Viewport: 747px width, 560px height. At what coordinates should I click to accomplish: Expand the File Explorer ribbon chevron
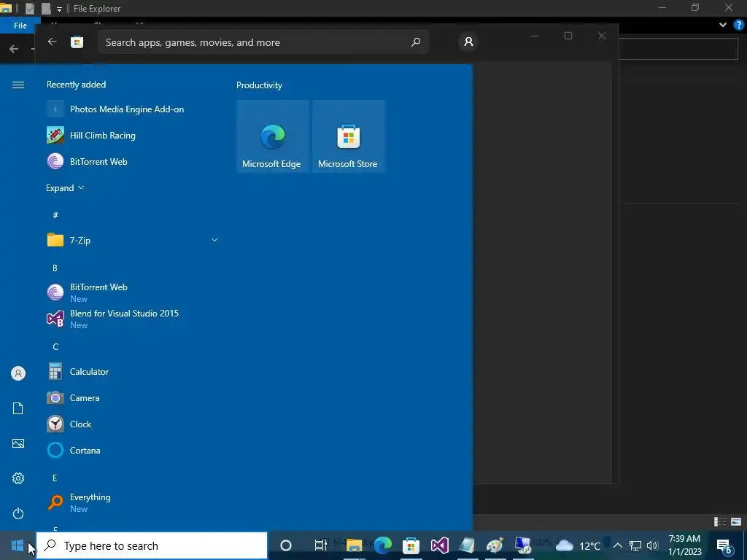(723, 25)
